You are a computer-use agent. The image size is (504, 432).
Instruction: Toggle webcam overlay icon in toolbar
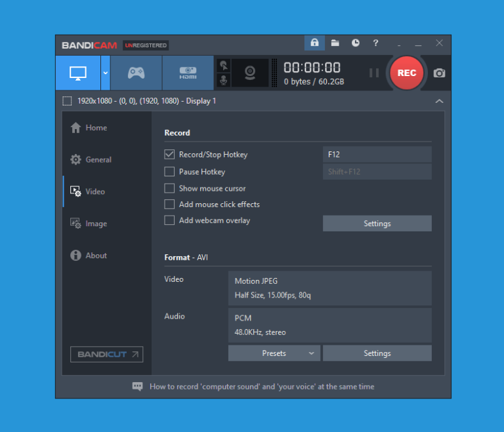(250, 73)
